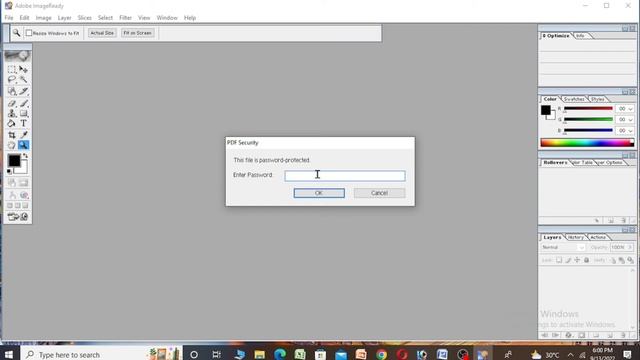Select the Crop tool

pos(12,135)
